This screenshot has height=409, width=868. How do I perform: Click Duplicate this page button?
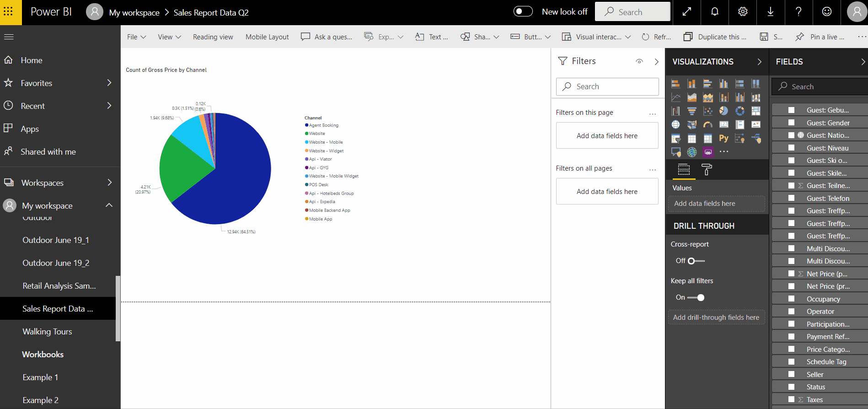point(715,37)
